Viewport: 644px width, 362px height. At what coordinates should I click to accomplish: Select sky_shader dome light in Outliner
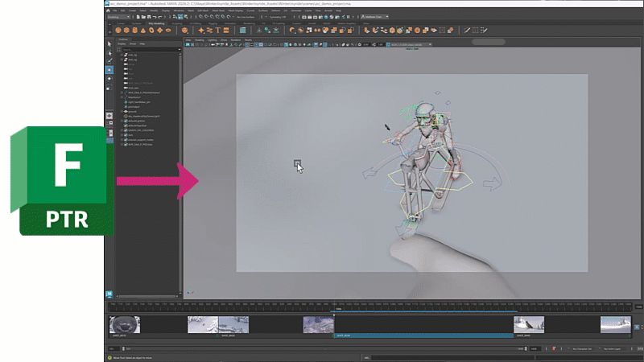(144, 116)
